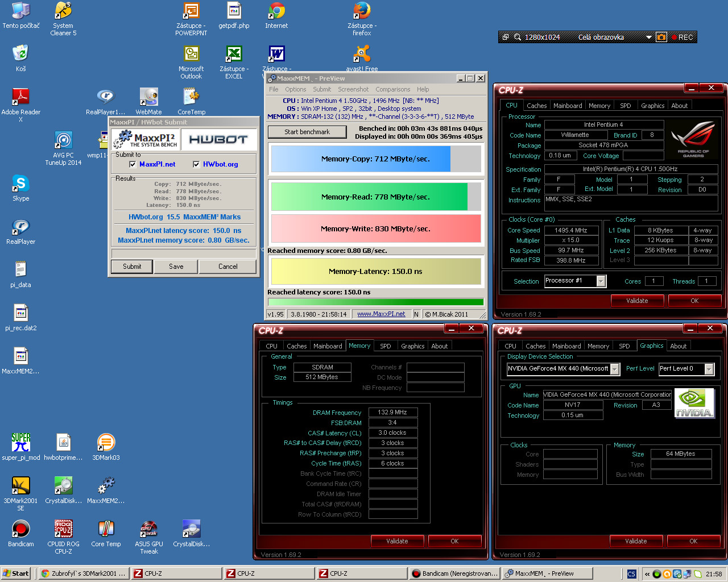Open the ASUS GPU Tweak desktop icon
728x582 pixels.
148,529
